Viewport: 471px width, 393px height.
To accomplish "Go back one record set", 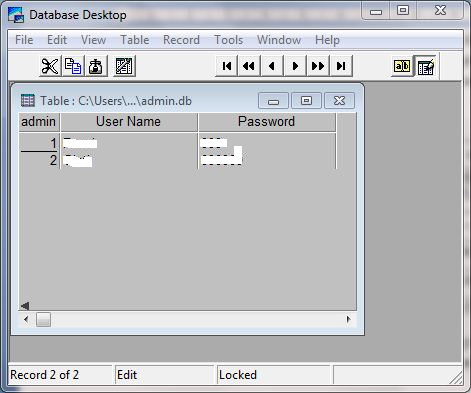I will [x=249, y=66].
